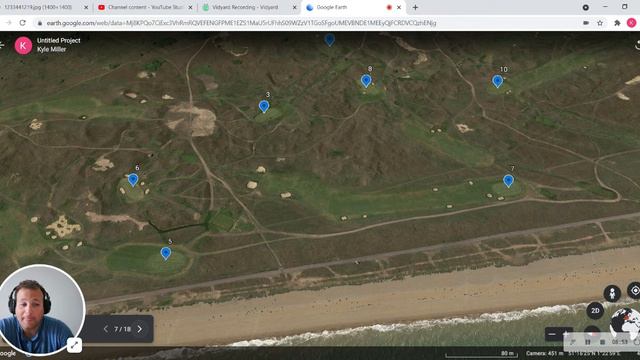Open Chrome profile avatar

pos(631,23)
